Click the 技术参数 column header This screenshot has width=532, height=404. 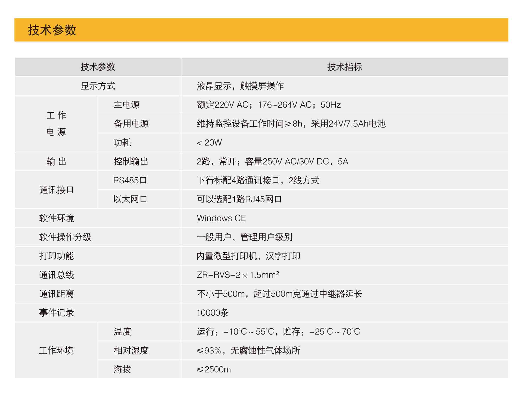[x=98, y=67]
